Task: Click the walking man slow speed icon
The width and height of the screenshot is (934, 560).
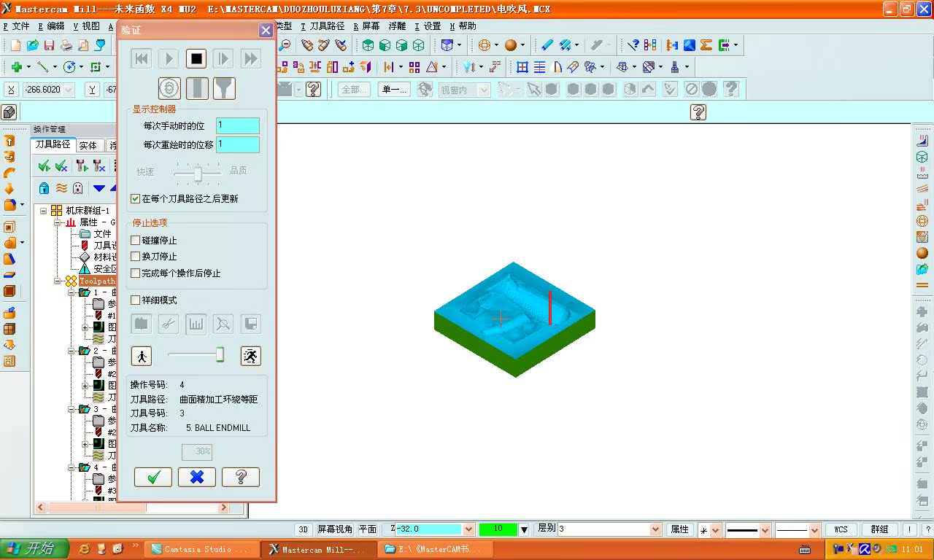Action: coord(142,356)
